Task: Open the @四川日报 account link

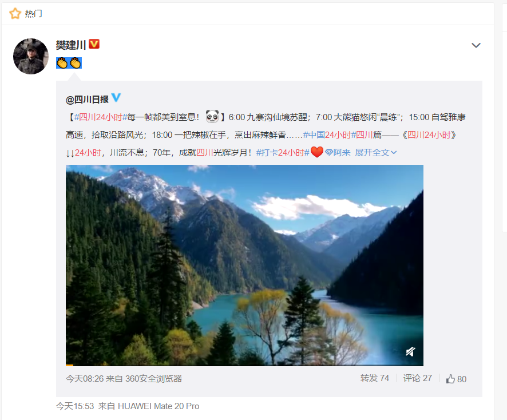Action: coord(88,100)
